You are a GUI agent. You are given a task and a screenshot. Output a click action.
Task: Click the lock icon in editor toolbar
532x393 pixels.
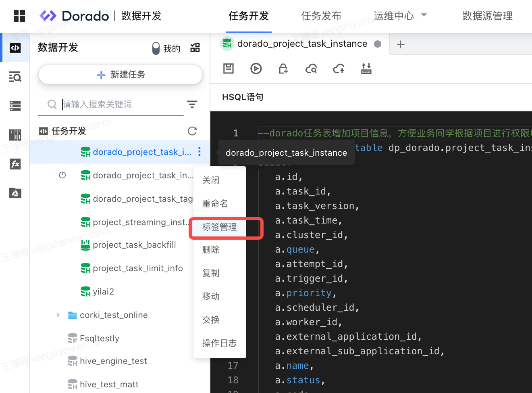coord(283,69)
